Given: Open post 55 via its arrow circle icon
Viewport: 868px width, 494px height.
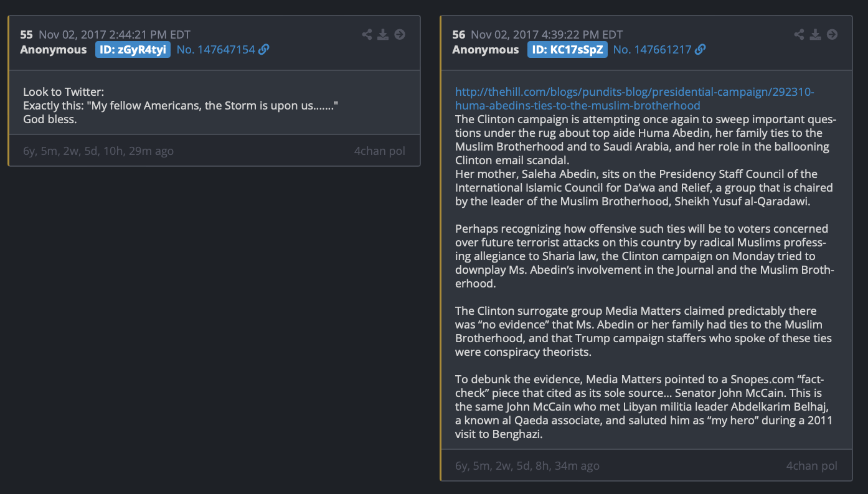Looking at the screenshot, I should click(x=400, y=34).
